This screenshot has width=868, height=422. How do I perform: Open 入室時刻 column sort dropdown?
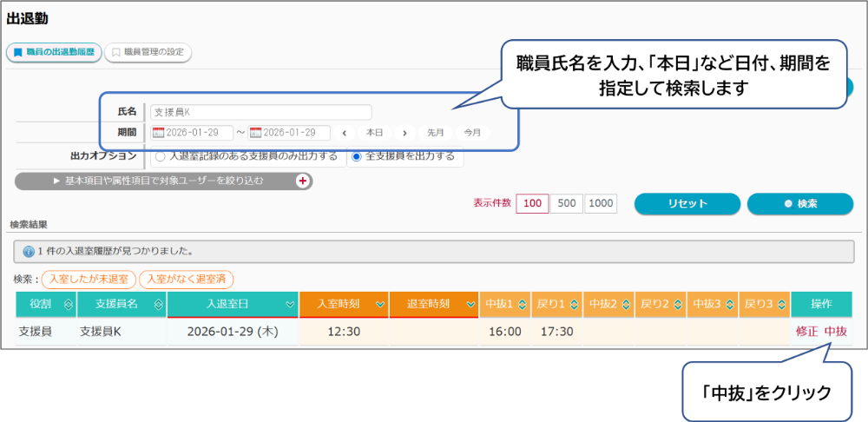click(x=379, y=305)
